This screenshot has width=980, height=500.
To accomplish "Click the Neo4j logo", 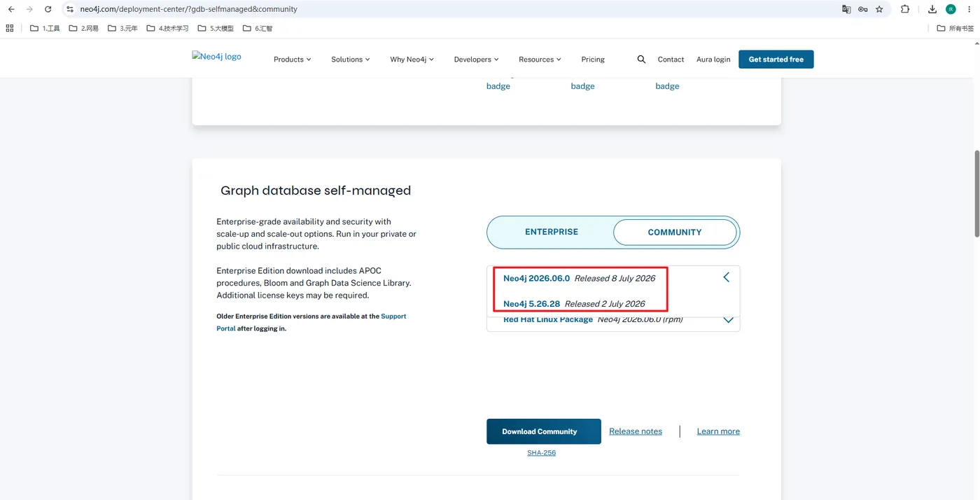I will point(216,56).
